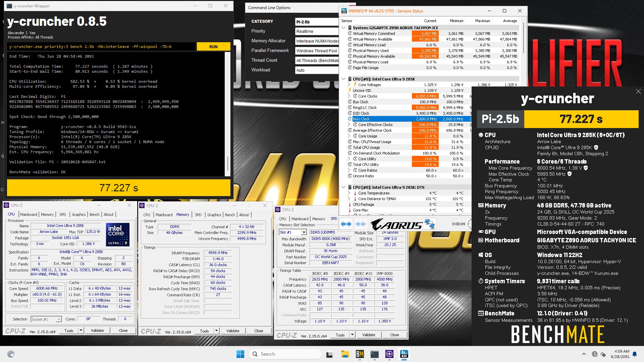The height and width of the screenshot is (362, 644).
Task: Open the BenchMate app from the taskbar
Action: 360,354
